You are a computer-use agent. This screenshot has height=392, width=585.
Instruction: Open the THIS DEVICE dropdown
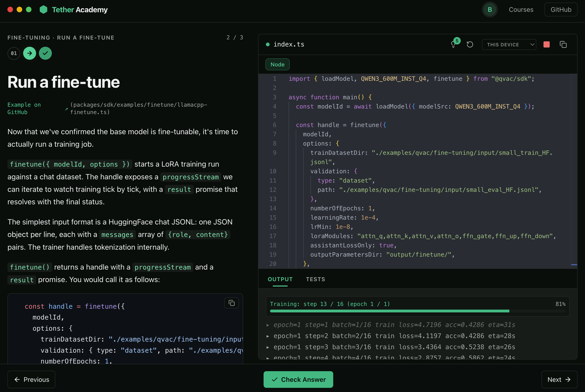coord(509,44)
